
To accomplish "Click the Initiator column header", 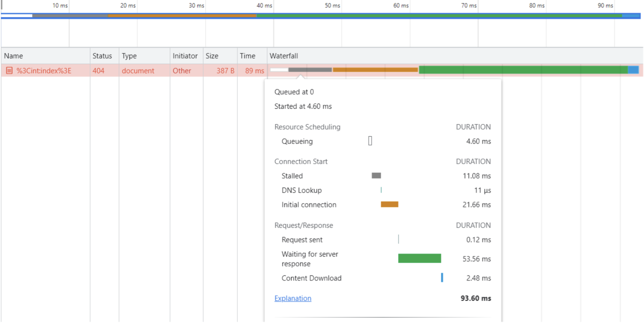I will [185, 56].
